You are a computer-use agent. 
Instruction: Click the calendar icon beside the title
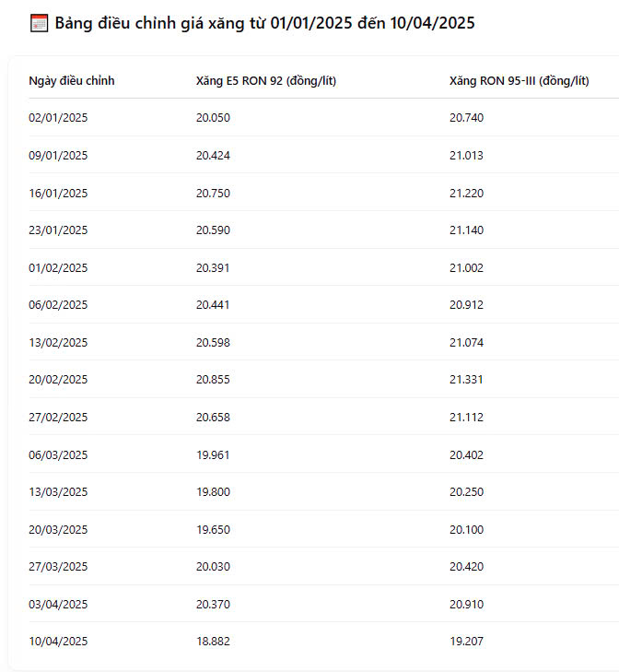tap(39, 23)
